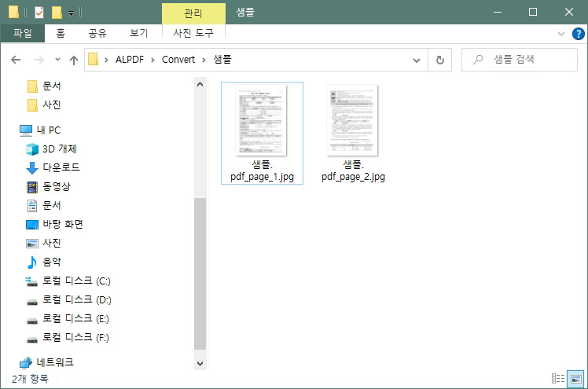Viewport: 588px width, 389px height.
Task: Switch to the 공유 ribbon tab
Action: [x=97, y=33]
